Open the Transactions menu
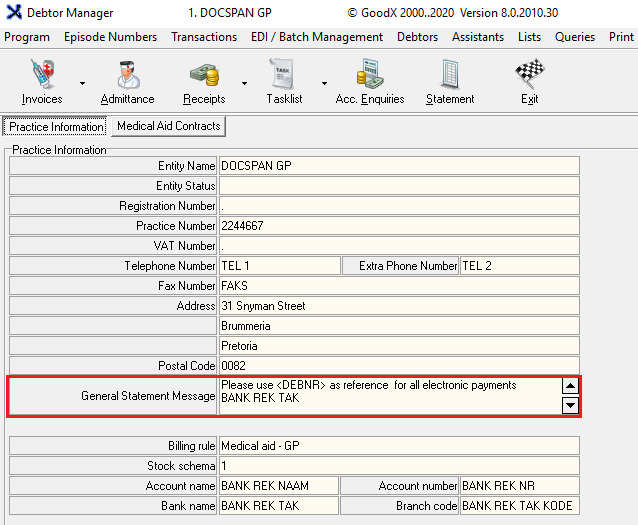Image resolution: width=638 pixels, height=525 pixels. tap(204, 37)
